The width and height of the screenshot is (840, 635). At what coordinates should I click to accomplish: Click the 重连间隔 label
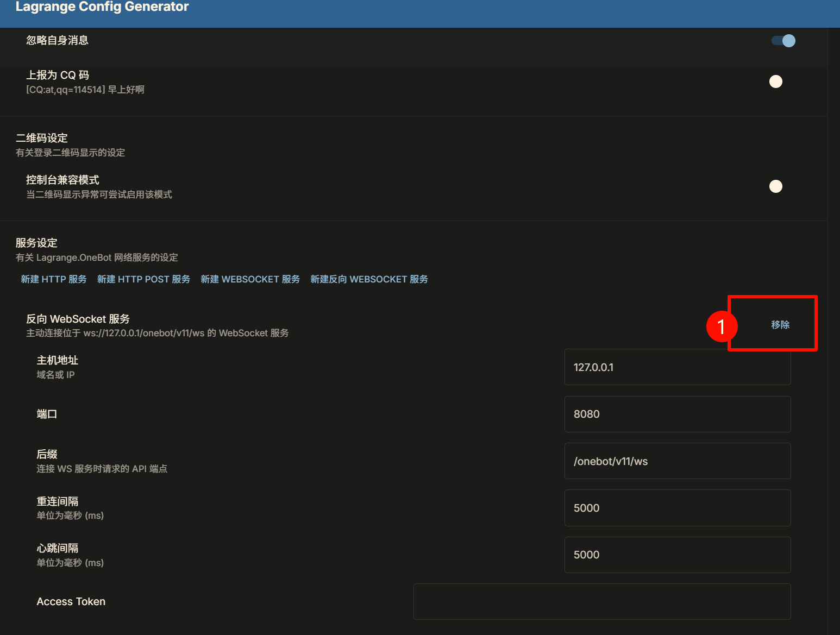pyautogui.click(x=58, y=501)
